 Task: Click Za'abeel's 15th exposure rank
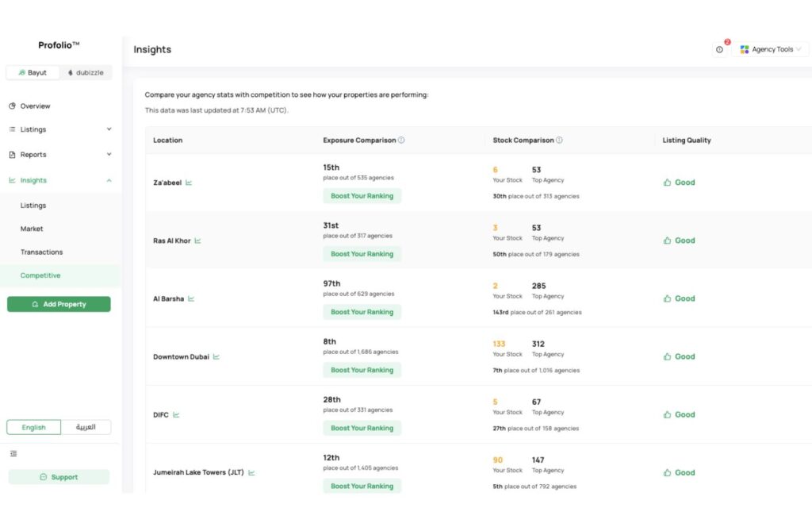point(331,167)
